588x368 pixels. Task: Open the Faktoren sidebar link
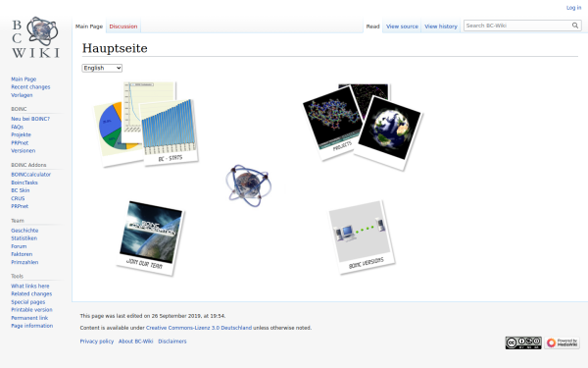click(22, 254)
